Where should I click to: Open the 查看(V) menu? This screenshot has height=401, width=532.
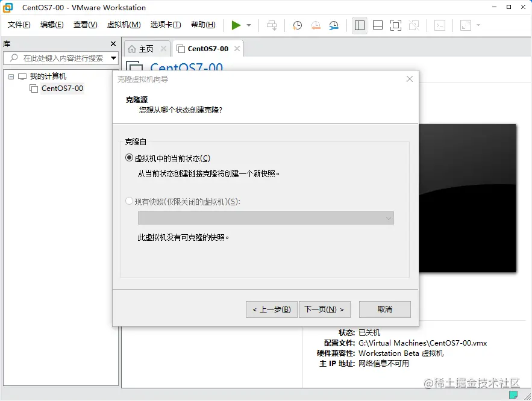85,25
